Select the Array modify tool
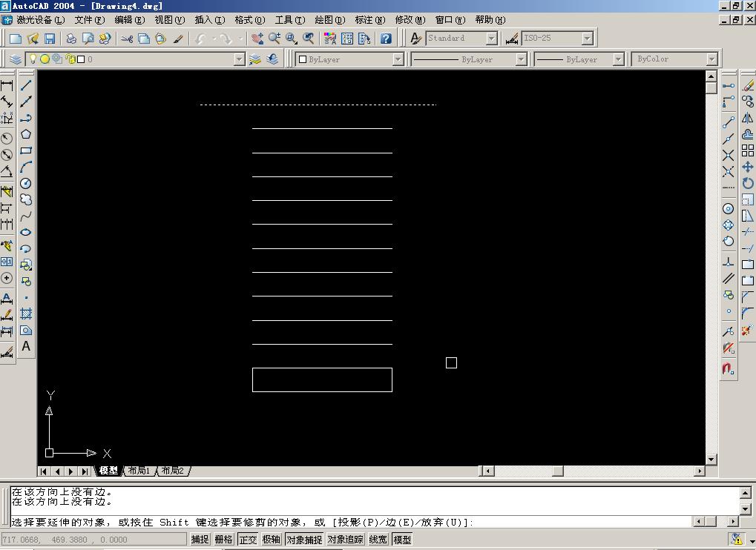The width and height of the screenshot is (756, 550). [748, 150]
